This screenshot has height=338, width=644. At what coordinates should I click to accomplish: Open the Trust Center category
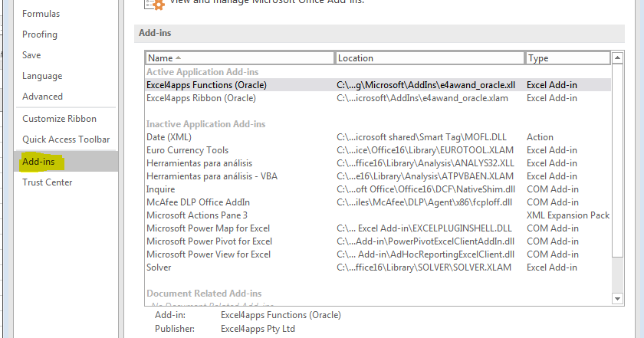coord(48,182)
